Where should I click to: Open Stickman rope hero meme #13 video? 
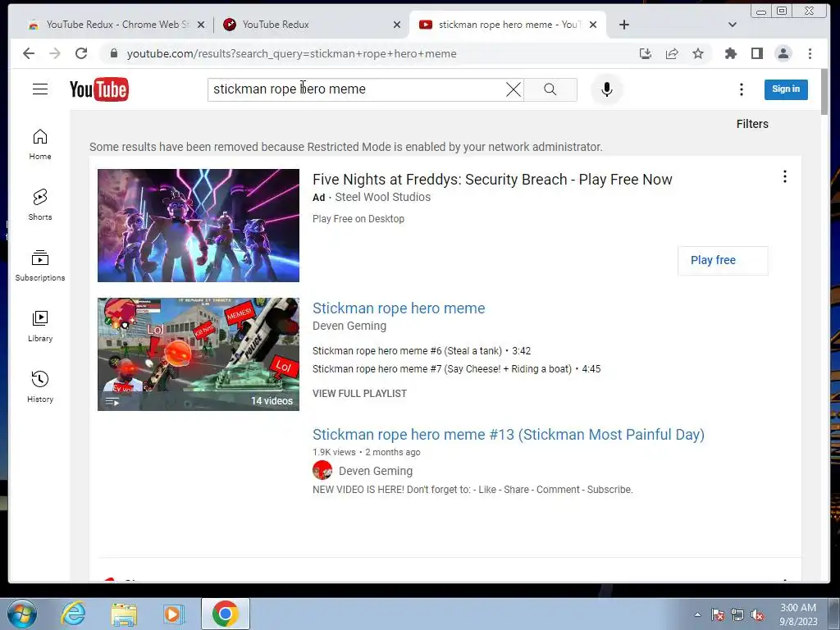click(x=509, y=435)
